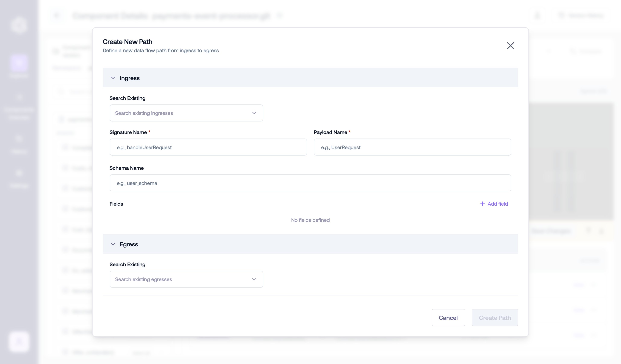Collapse the Ingress section chevron
This screenshot has height=364, width=621.
point(113,78)
